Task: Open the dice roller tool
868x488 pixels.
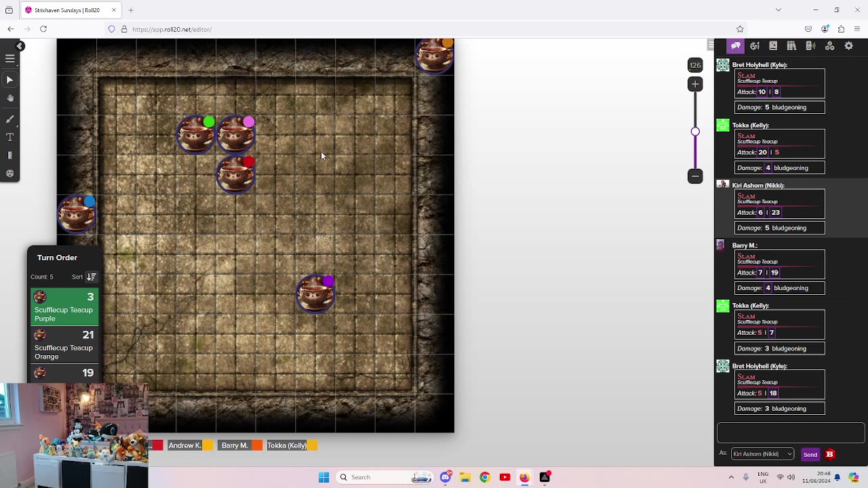Action: (x=10, y=174)
